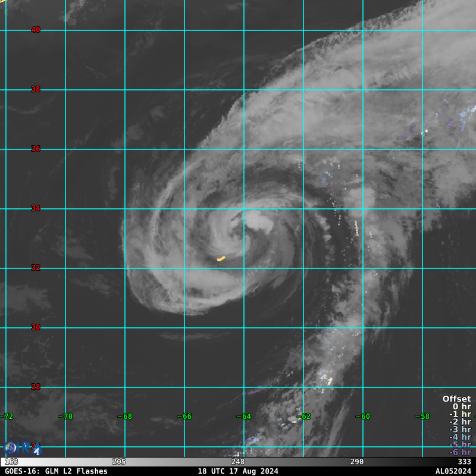
Task: Click the 40 latitude label
Action: coord(36,30)
